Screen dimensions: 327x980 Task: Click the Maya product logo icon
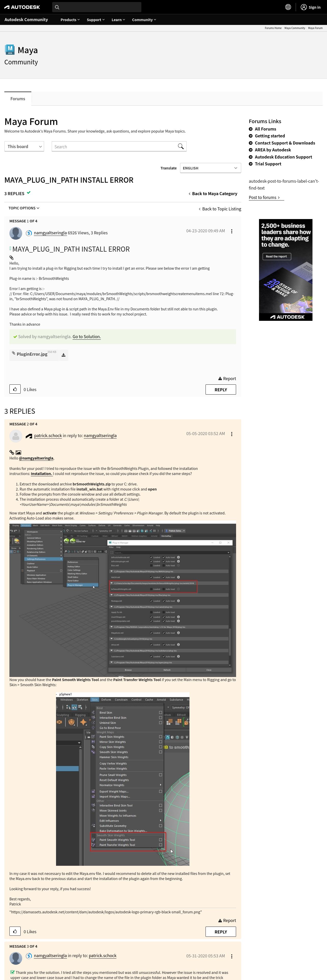coord(9,49)
